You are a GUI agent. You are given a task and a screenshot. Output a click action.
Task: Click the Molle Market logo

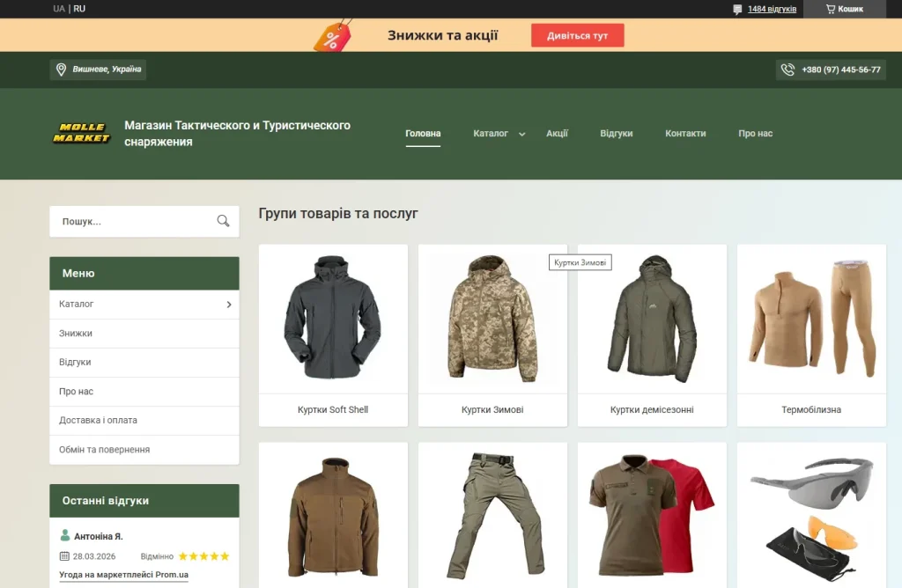coord(81,133)
